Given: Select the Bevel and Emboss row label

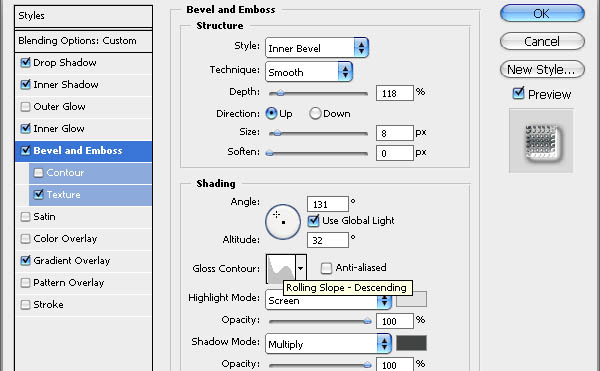Looking at the screenshot, I should 78,150.
